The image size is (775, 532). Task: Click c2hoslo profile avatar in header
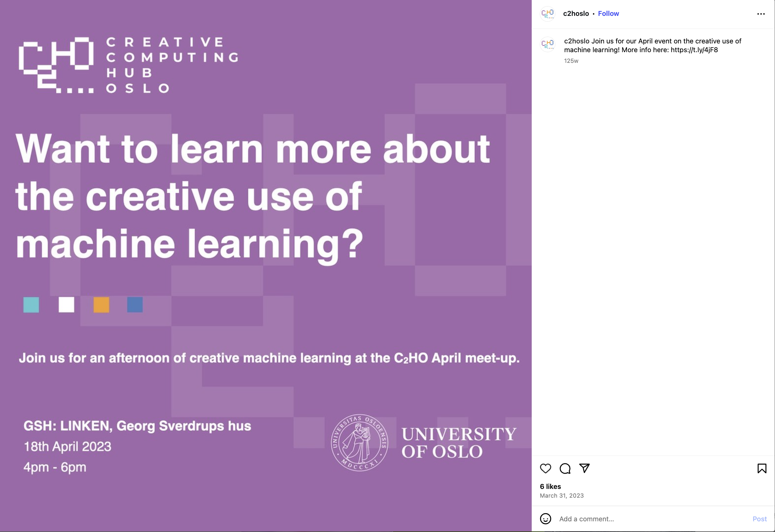click(547, 14)
